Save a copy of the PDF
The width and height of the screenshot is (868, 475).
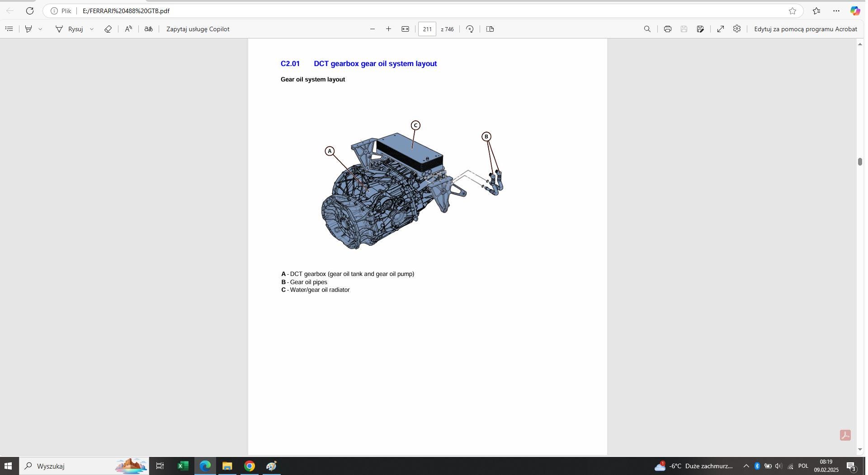point(684,29)
